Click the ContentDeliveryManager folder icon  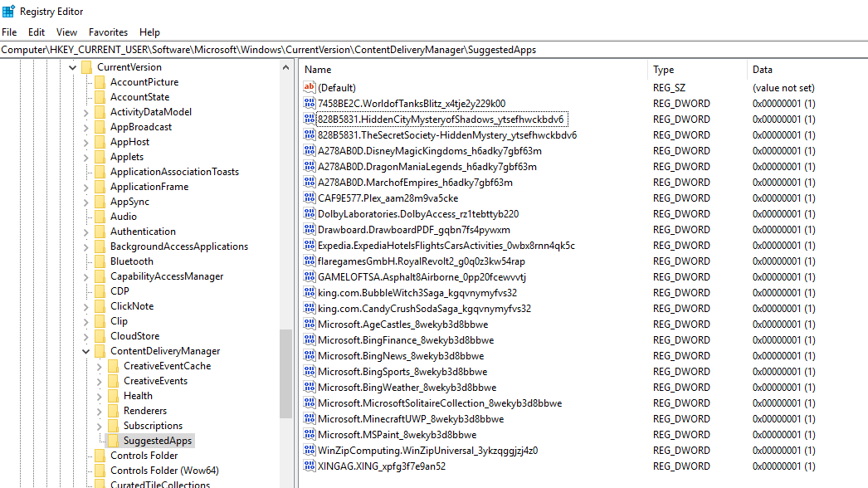100,350
